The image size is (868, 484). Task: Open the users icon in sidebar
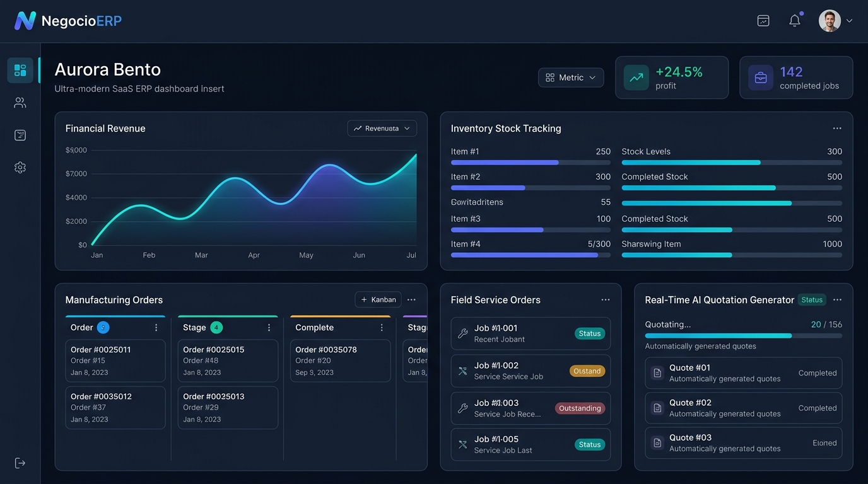[20, 103]
